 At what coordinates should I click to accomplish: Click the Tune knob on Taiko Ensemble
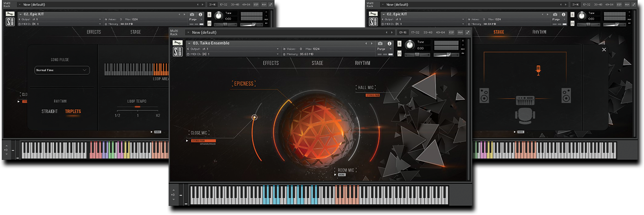point(410,45)
